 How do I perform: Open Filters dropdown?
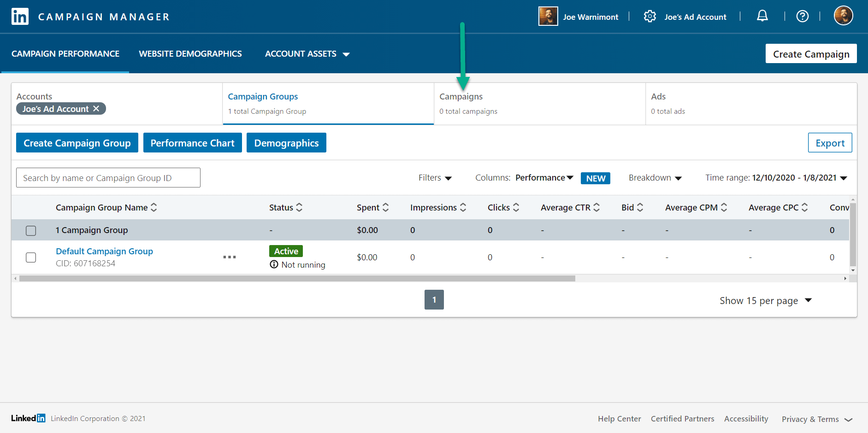point(435,178)
